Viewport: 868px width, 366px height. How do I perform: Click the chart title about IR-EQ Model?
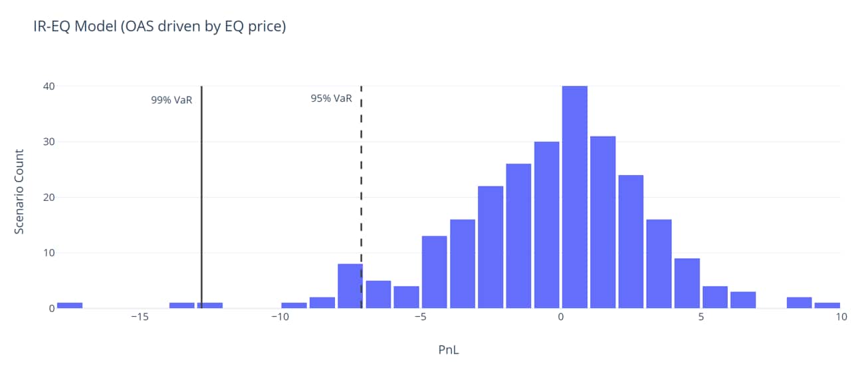click(160, 28)
